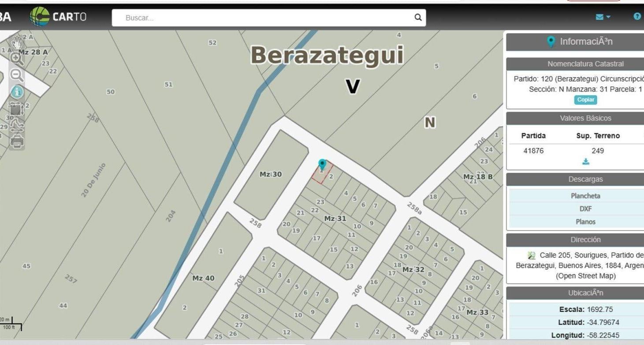Click the Mz 40 block label

(x=203, y=278)
